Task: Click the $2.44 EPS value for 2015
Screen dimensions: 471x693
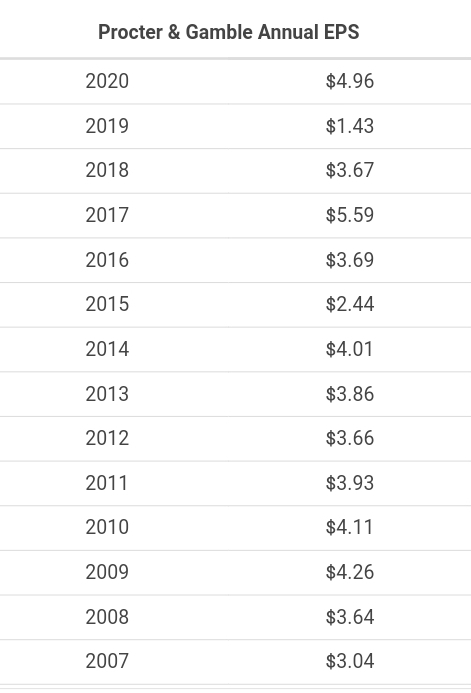Action: [x=349, y=304]
